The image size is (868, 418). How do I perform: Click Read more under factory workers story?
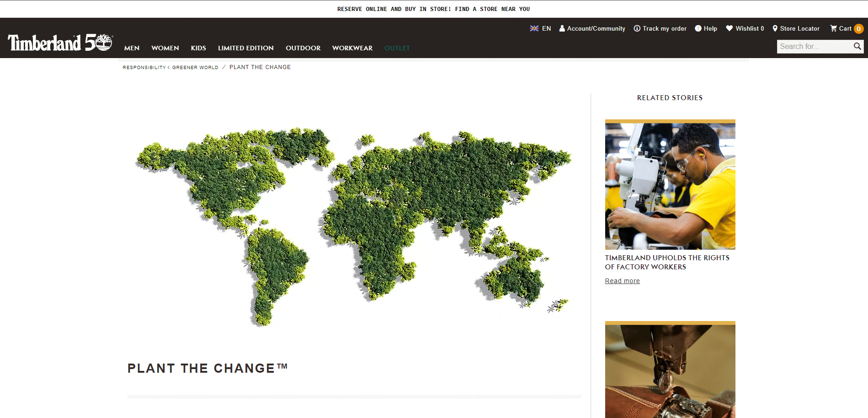622,281
